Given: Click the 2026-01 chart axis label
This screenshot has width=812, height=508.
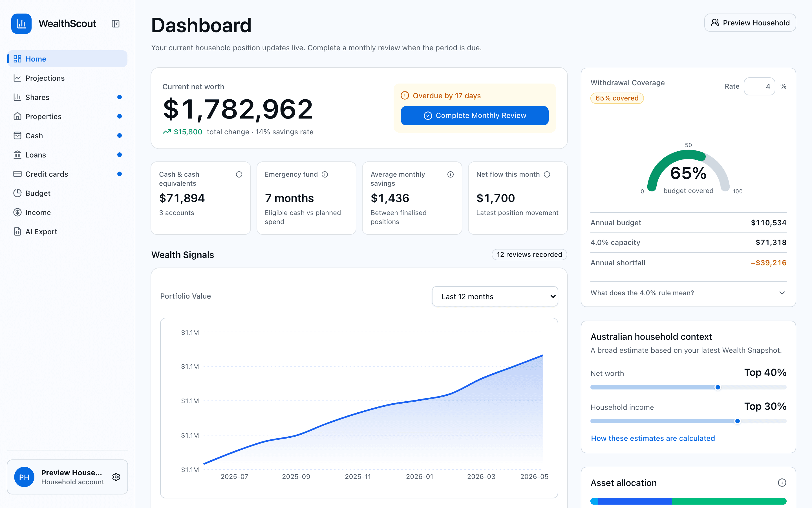Looking at the screenshot, I should pyautogui.click(x=420, y=476).
